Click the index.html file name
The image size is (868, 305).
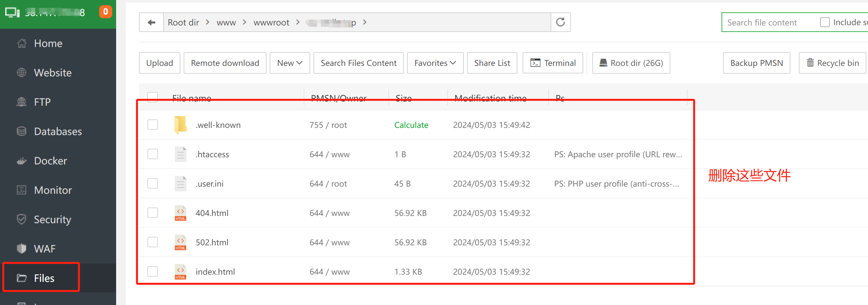click(x=215, y=272)
